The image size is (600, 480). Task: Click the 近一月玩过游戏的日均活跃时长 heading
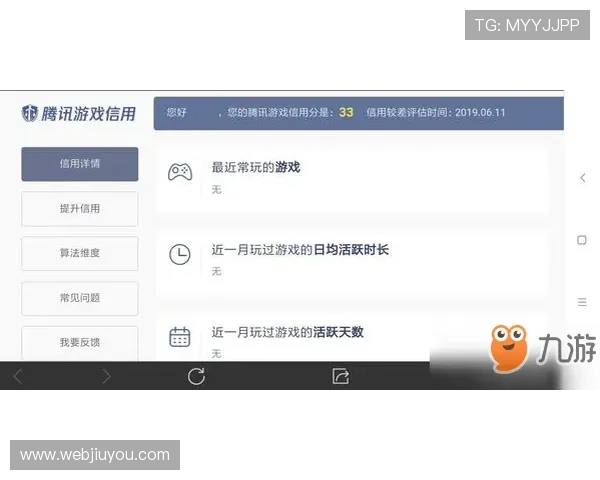300,250
